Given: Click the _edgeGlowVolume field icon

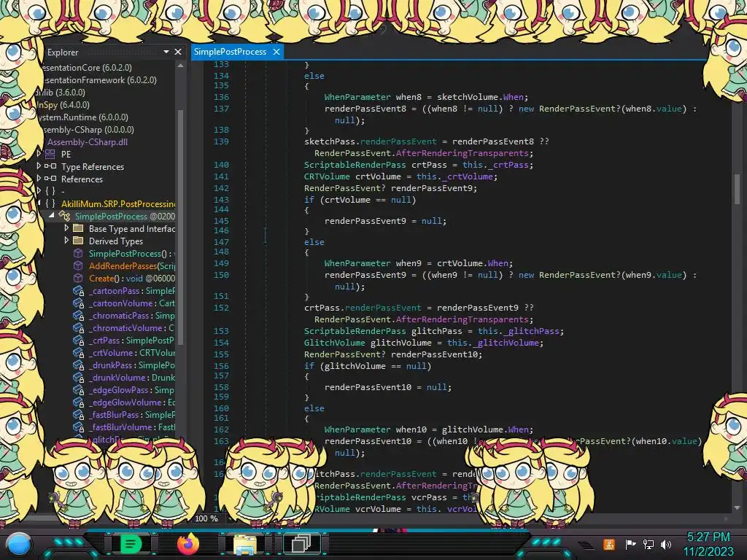Looking at the screenshot, I should pos(78,402).
